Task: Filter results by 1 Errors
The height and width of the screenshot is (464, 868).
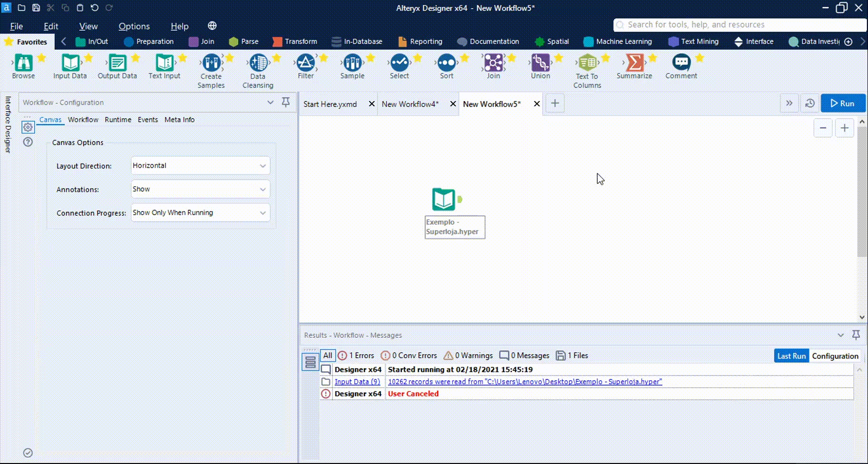Action: pyautogui.click(x=356, y=355)
